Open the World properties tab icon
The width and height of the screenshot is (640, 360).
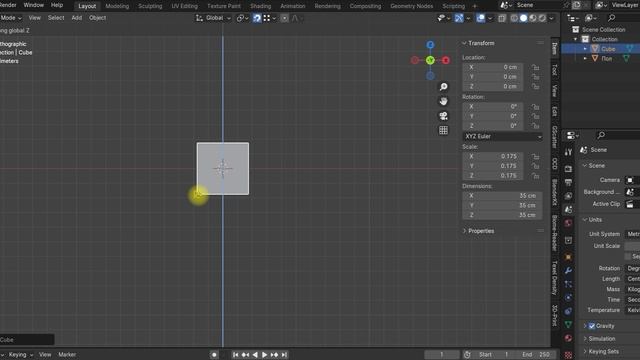click(x=568, y=223)
